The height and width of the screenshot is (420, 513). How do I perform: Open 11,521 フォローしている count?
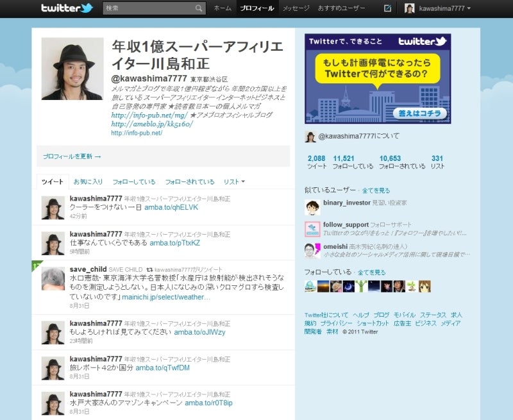point(353,162)
